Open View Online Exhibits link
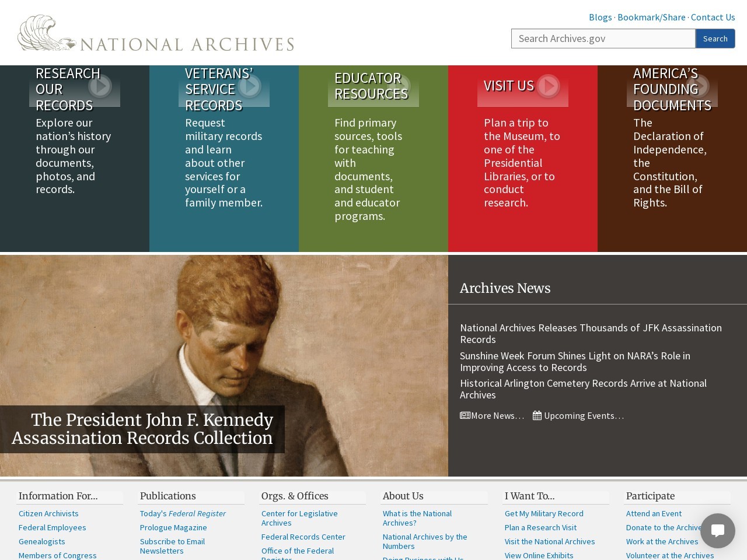This screenshot has height=560, width=747. click(539, 555)
